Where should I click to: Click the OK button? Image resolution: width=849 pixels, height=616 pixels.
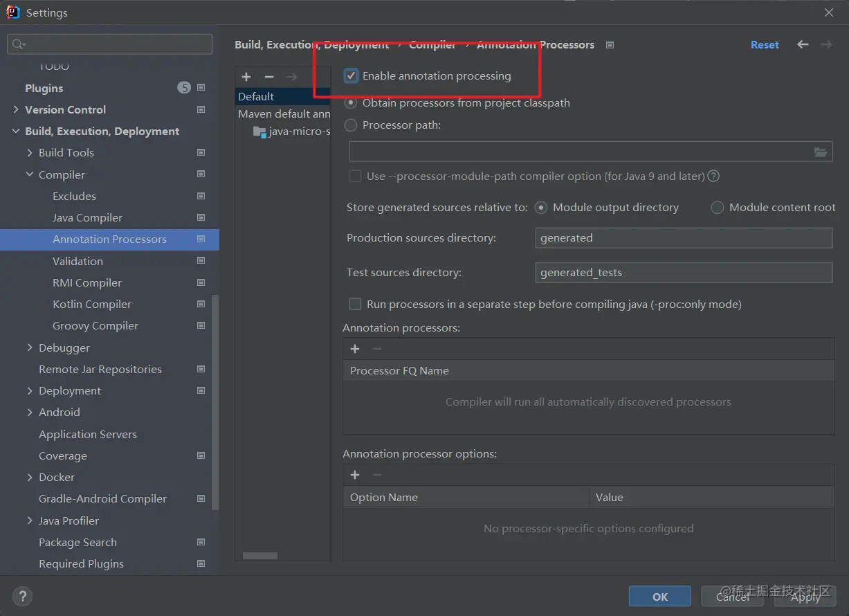(x=660, y=596)
